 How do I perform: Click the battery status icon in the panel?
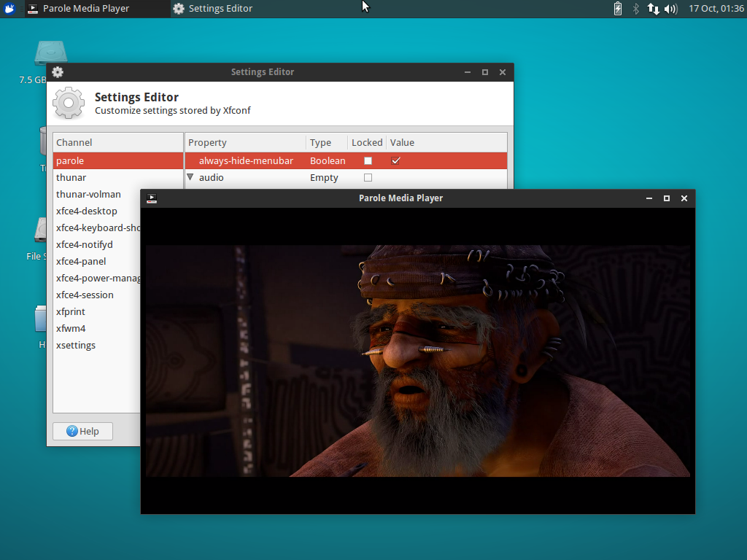tap(616, 9)
